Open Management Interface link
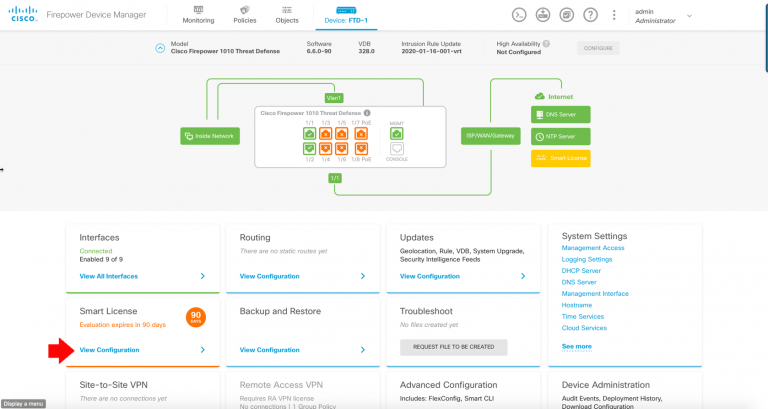768x409 pixels. pyautogui.click(x=595, y=293)
